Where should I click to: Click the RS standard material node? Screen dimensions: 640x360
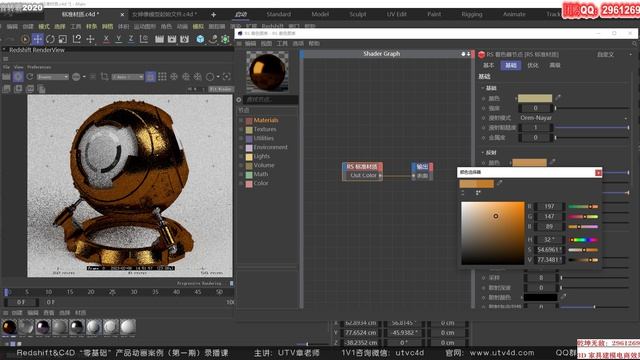[x=362, y=171]
